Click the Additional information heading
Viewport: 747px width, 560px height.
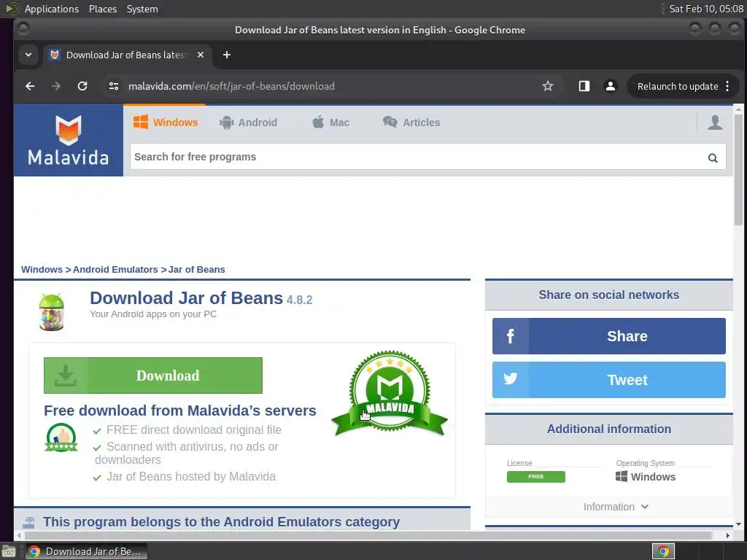point(609,429)
